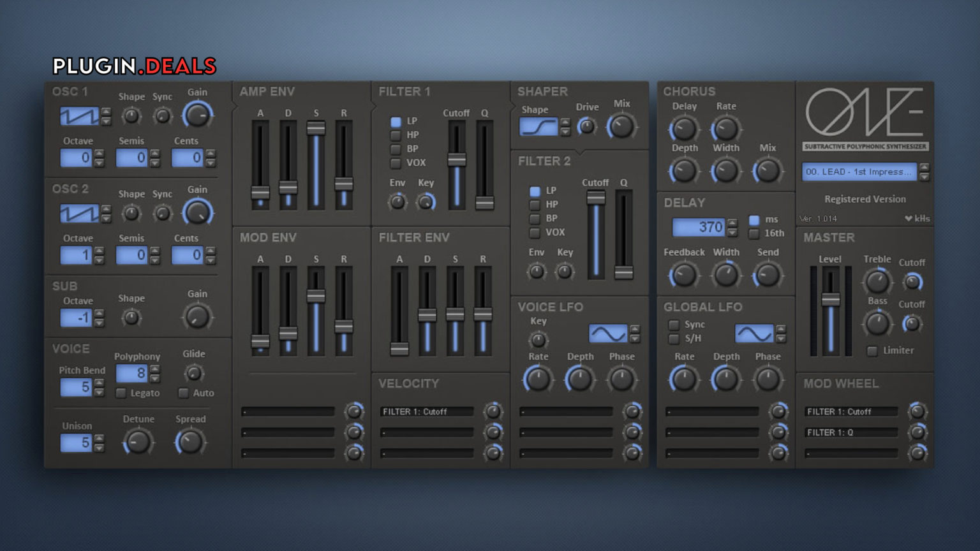Select ms mode for the delay time
Image resolution: width=980 pixels, height=551 pixels.
click(x=754, y=219)
